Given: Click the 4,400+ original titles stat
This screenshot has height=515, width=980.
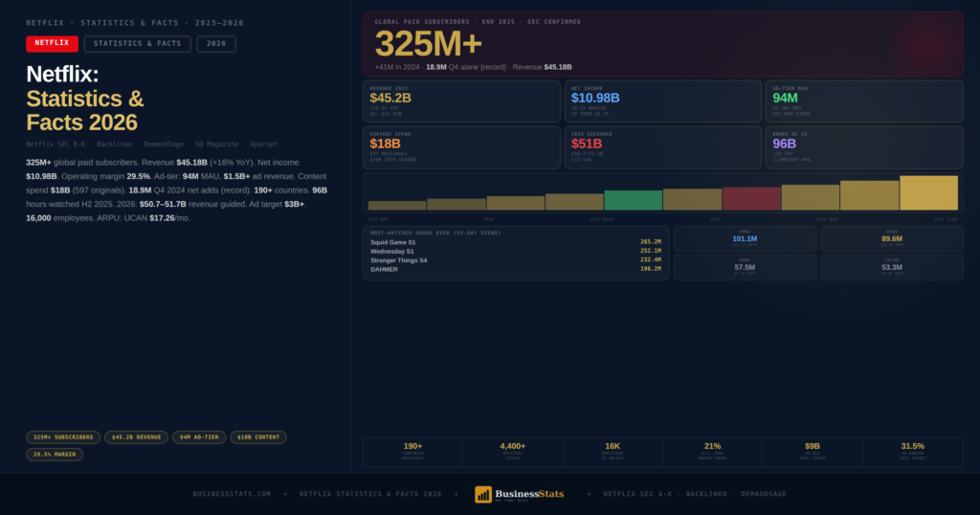Looking at the screenshot, I should click(513, 452).
